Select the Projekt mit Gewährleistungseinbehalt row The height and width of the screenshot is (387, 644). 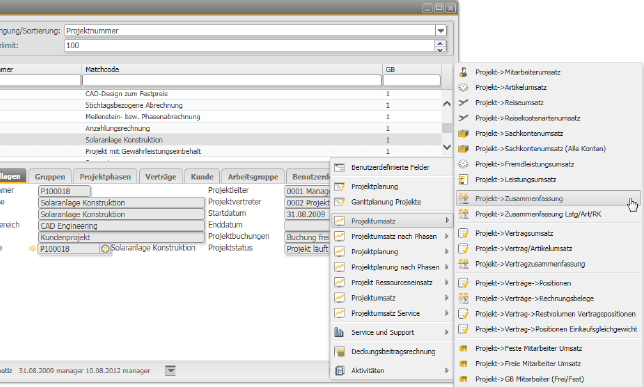click(x=221, y=152)
